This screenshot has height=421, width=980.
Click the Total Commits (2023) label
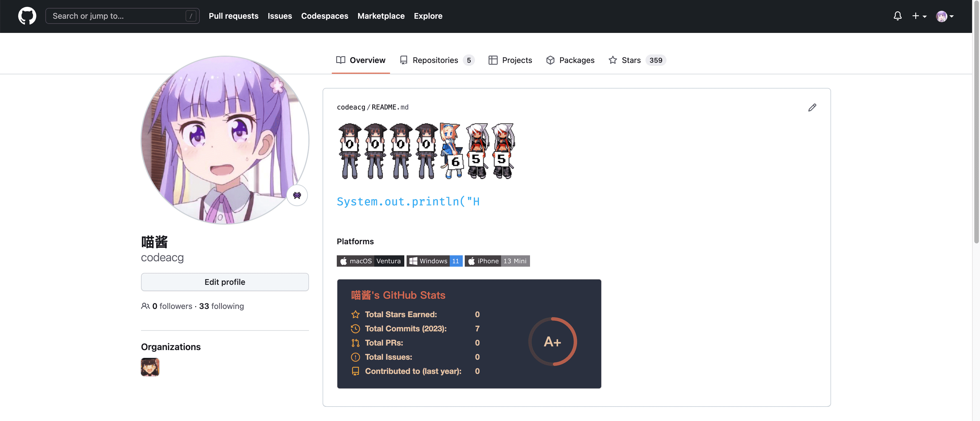coord(405,329)
